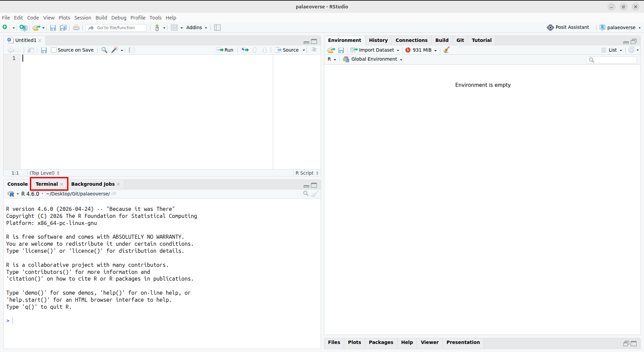Load workspace icon in Environment pane

tap(331, 50)
